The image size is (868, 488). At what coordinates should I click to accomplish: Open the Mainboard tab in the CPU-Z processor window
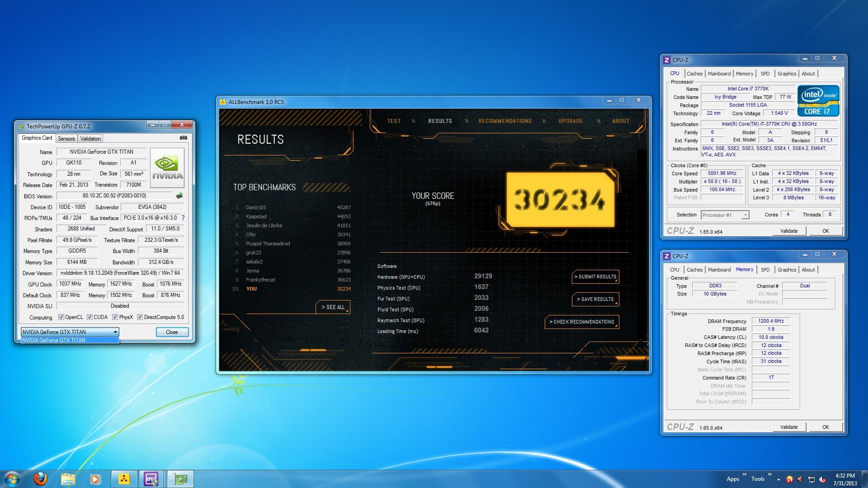click(719, 74)
